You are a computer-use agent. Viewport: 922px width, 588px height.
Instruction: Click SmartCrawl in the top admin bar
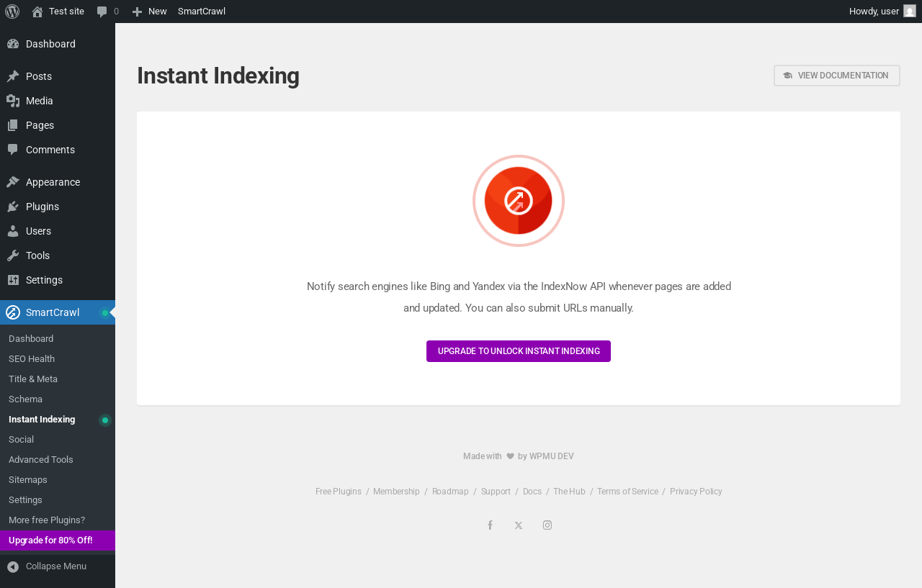[x=202, y=12]
